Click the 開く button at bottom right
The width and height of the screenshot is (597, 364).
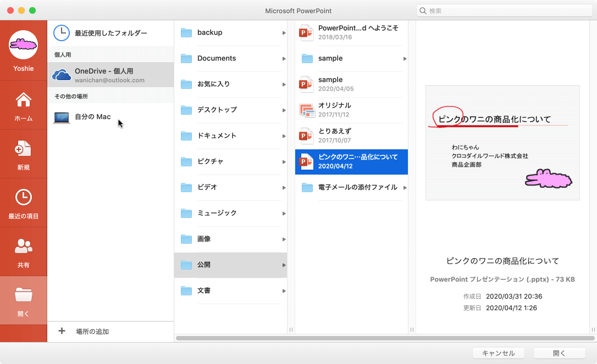pyautogui.click(x=559, y=354)
